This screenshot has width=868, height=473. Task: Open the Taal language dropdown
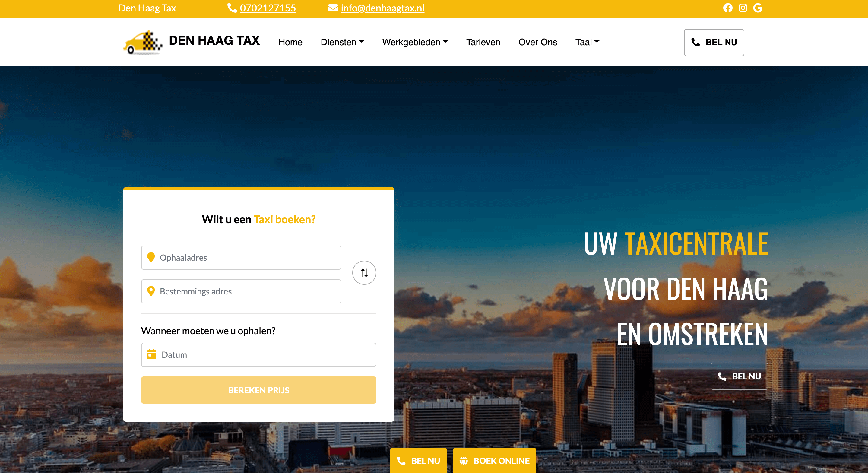point(587,42)
